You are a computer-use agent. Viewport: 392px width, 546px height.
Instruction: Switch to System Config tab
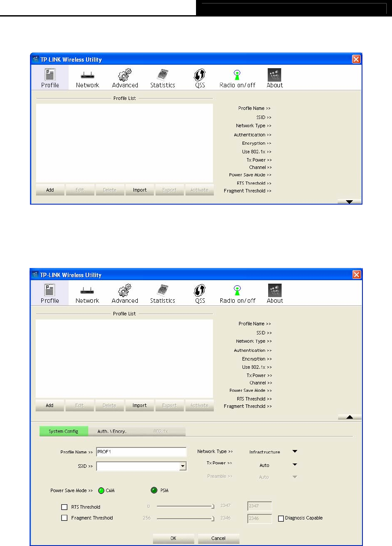63,431
